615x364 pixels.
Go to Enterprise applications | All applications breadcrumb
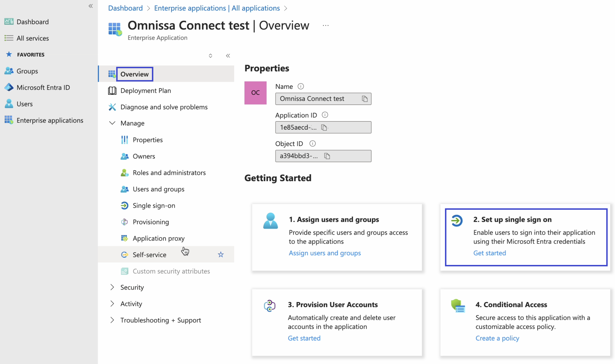coord(217,8)
